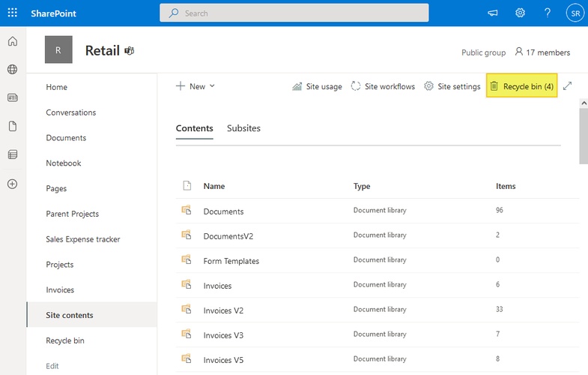
Task: Expand the New dropdown menu
Action: tap(196, 86)
